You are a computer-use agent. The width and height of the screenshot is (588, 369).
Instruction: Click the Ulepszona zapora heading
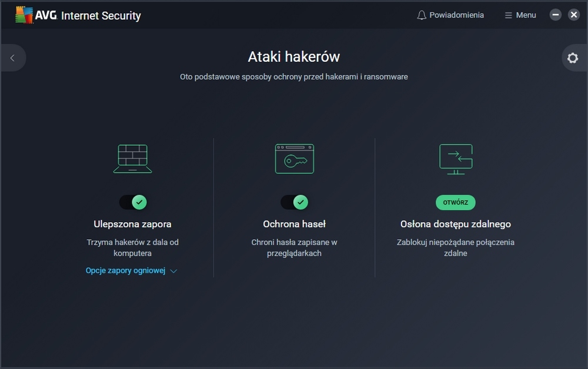132,224
